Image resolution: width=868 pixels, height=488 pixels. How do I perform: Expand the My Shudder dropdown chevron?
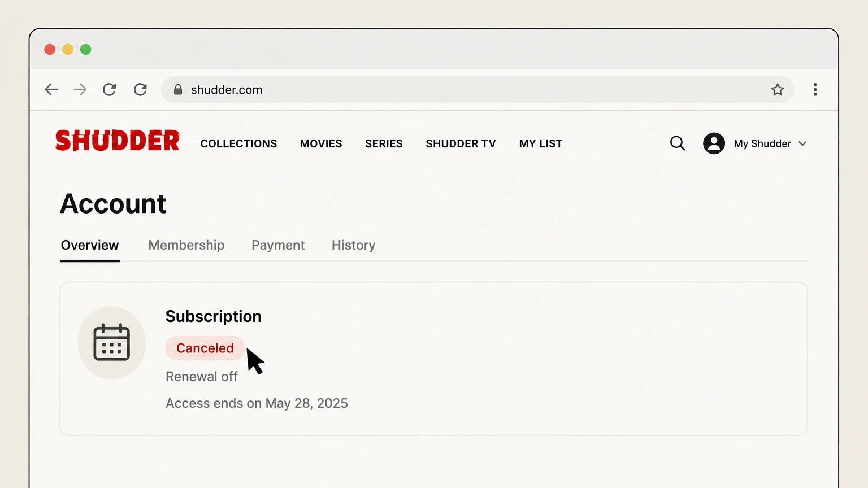click(x=802, y=143)
